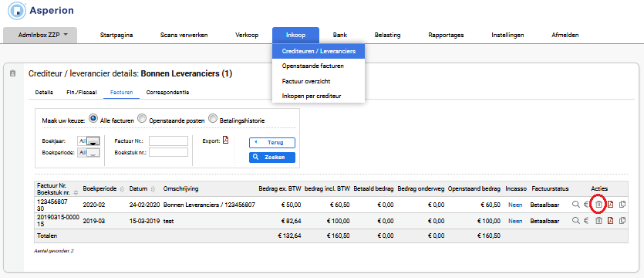
Task: Open PDF of the test invoice
Action: coord(610,221)
